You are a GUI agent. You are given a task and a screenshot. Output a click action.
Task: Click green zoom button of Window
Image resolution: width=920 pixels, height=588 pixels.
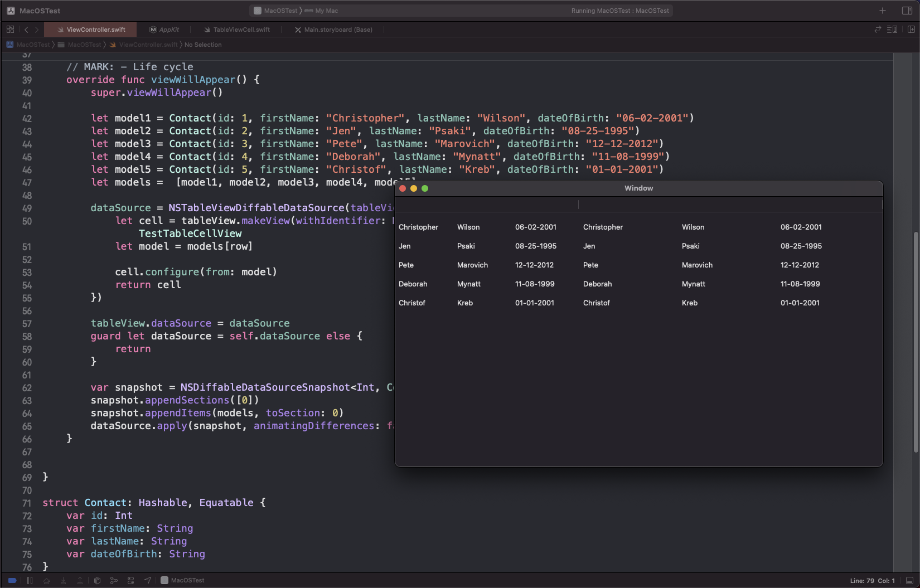tap(425, 188)
